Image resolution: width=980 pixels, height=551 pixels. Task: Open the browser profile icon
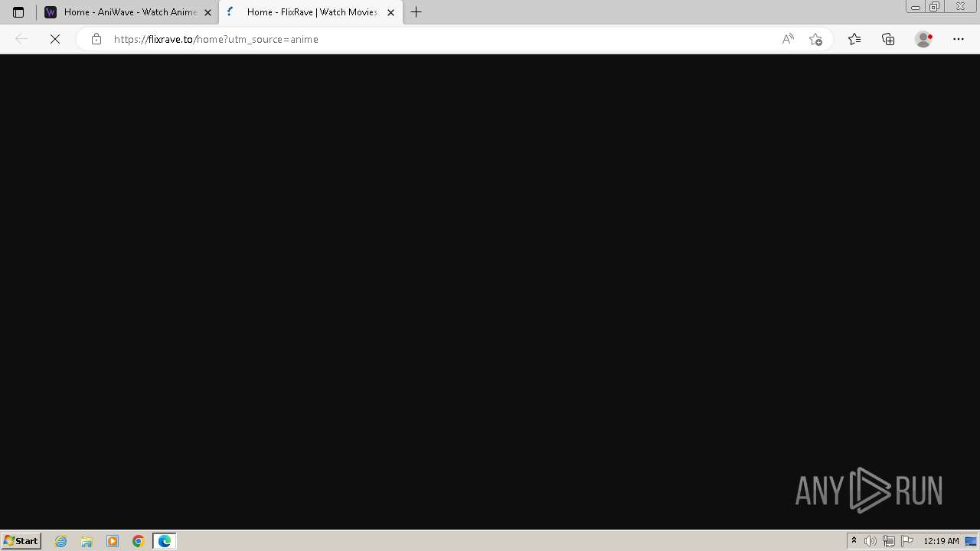tap(924, 39)
